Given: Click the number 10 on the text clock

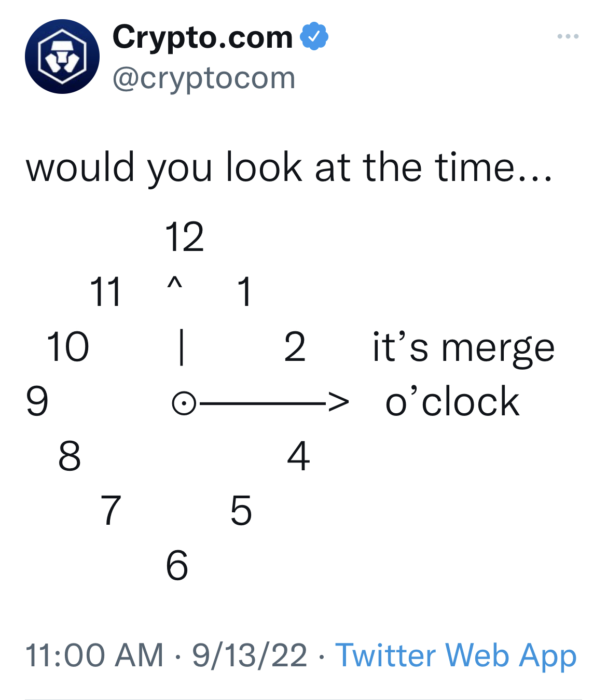Looking at the screenshot, I should tap(68, 347).
